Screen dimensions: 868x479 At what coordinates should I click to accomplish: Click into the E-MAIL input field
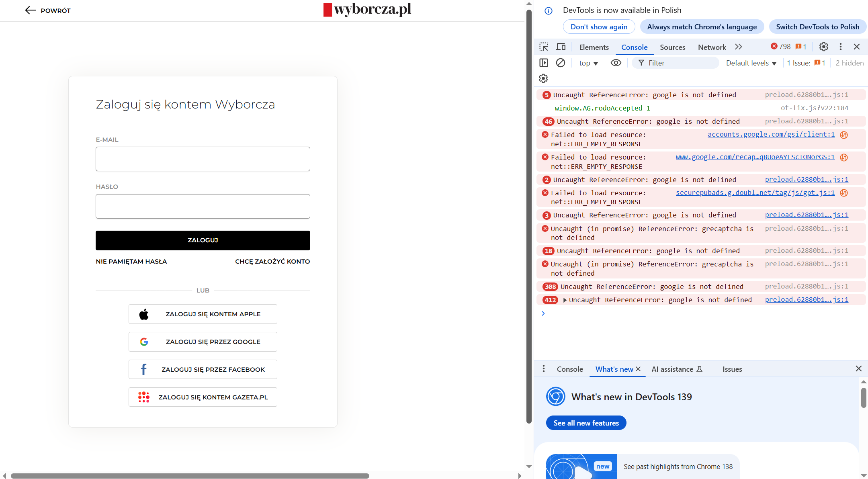click(x=203, y=159)
